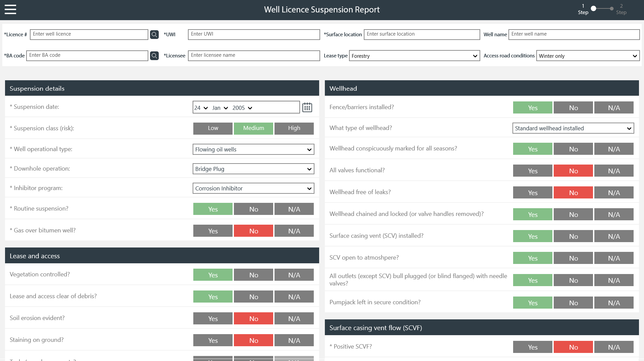Open the suspension year dropdown showing 2005
Image resolution: width=644 pixels, height=361 pixels.
click(242, 108)
